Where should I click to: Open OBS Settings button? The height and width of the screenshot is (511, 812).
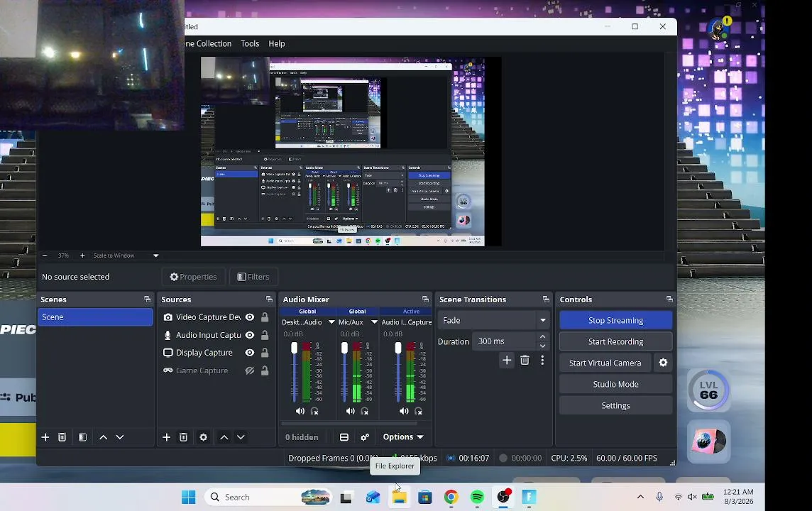point(615,405)
